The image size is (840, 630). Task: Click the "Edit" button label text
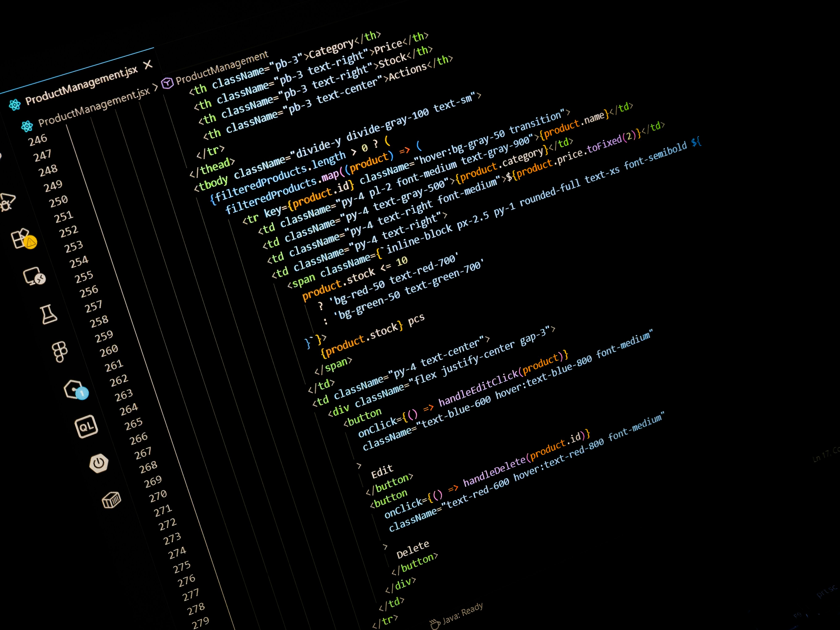[x=382, y=472]
